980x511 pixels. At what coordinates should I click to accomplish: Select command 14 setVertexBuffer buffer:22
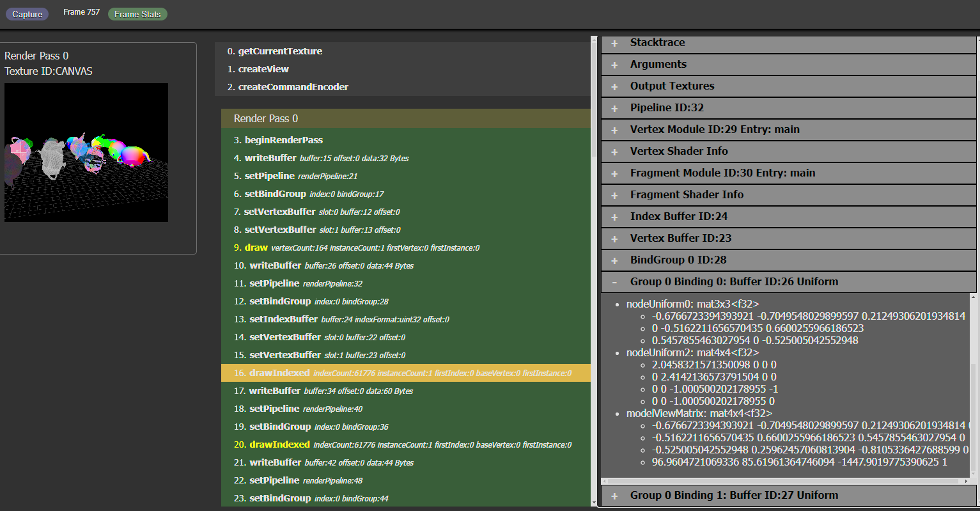pos(406,337)
